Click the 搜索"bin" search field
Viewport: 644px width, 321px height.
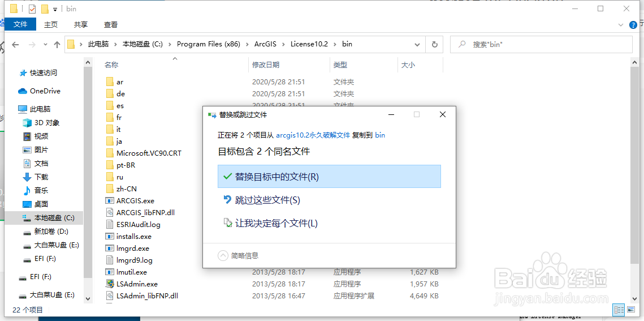pyautogui.click(x=541, y=44)
